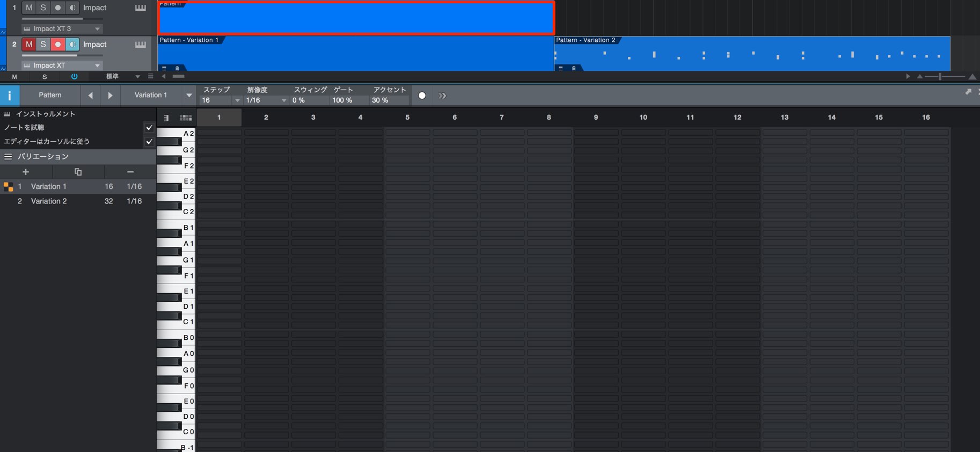Remove variation with minus button
Image resolution: width=980 pixels, height=452 pixels.
tap(130, 172)
